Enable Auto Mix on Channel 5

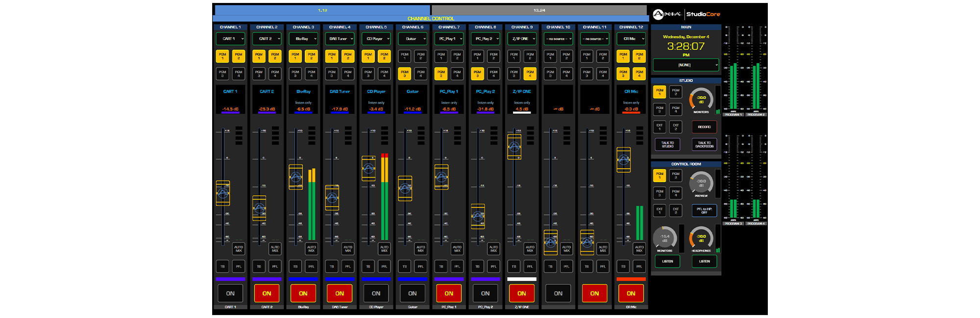coord(384,249)
